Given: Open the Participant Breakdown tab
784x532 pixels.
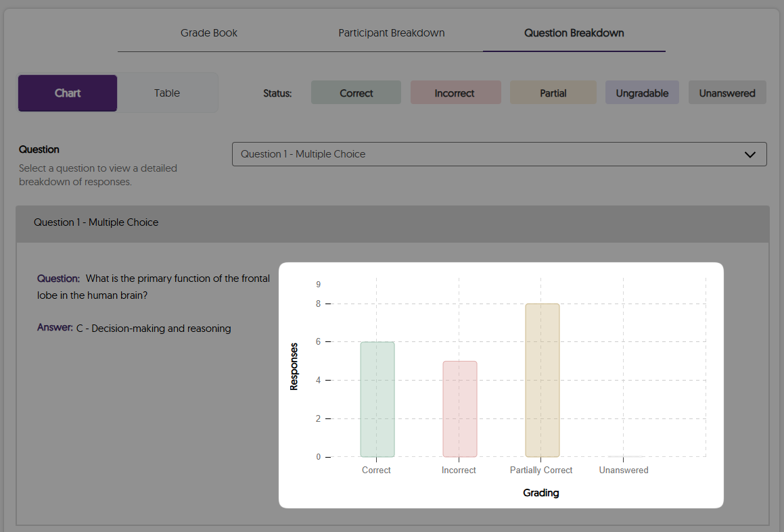Looking at the screenshot, I should tap(391, 32).
